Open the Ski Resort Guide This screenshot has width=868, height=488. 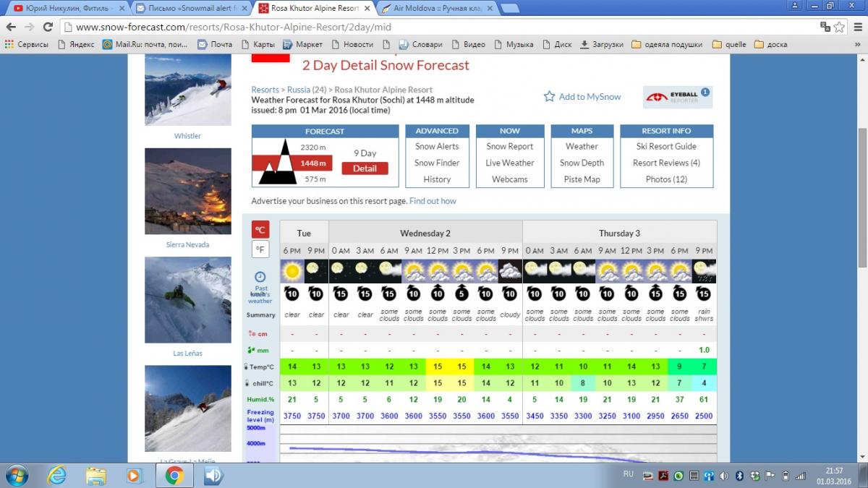coord(666,146)
